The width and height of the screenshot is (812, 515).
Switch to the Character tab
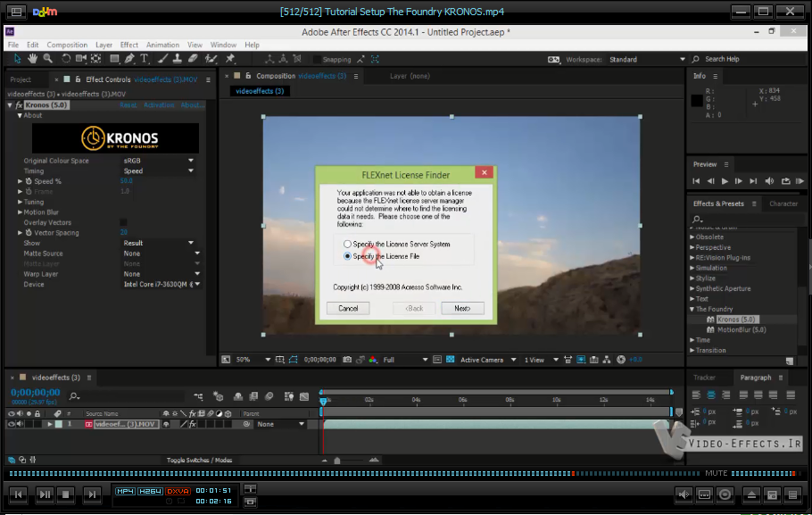coord(783,204)
